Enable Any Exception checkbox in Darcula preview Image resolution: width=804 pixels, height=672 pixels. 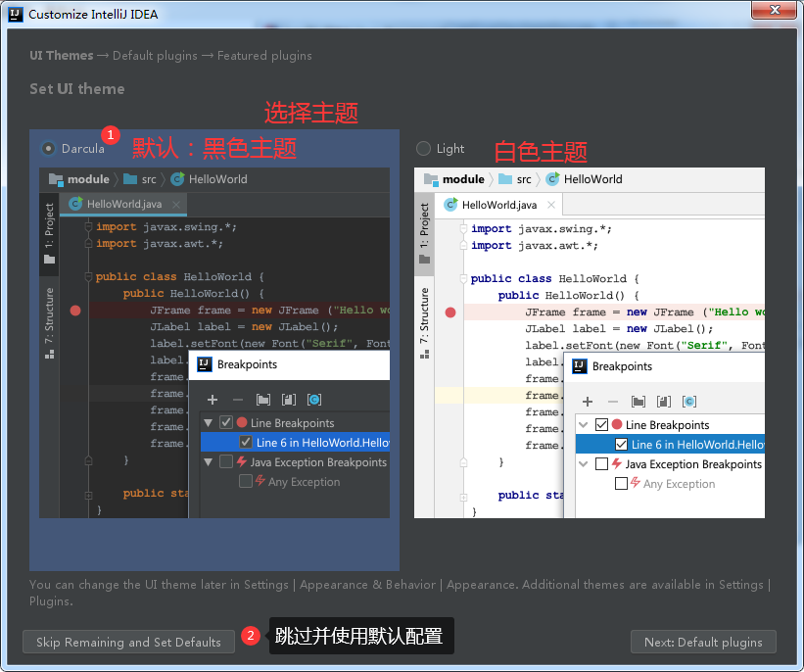246,481
